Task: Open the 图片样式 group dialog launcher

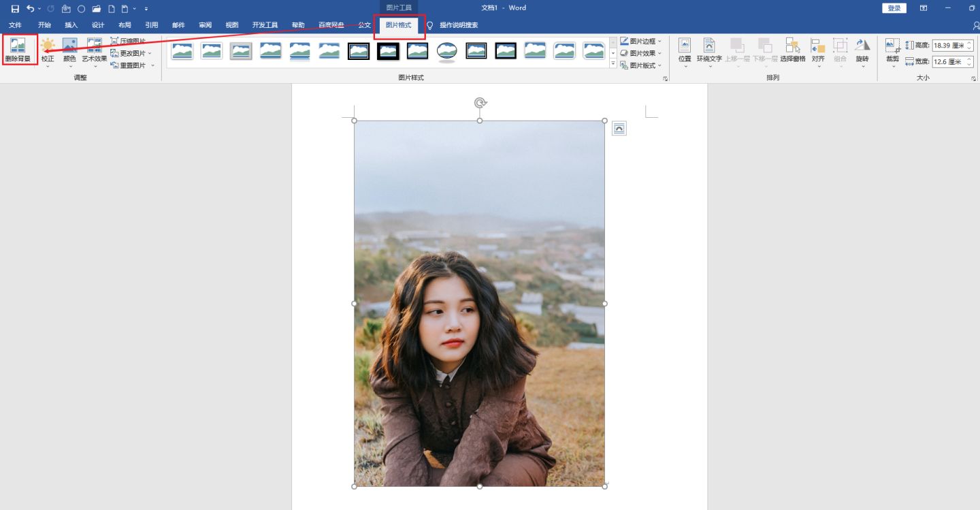Action: pyautogui.click(x=665, y=79)
